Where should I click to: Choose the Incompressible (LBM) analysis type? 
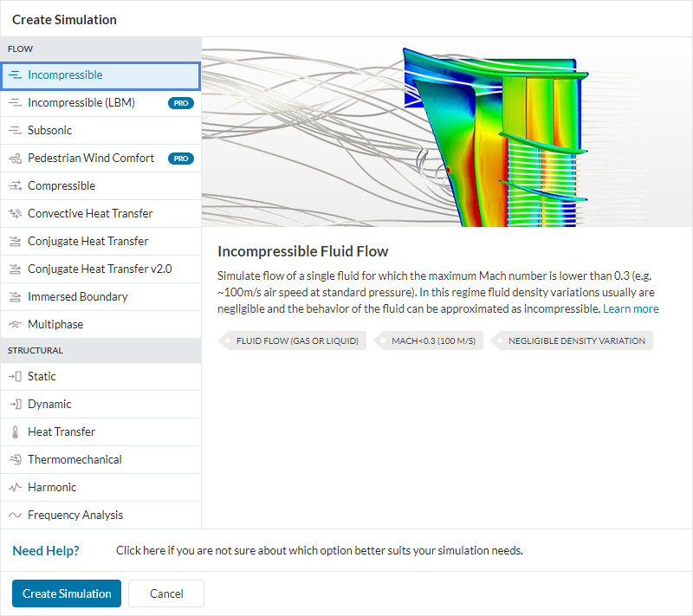[15, 102]
